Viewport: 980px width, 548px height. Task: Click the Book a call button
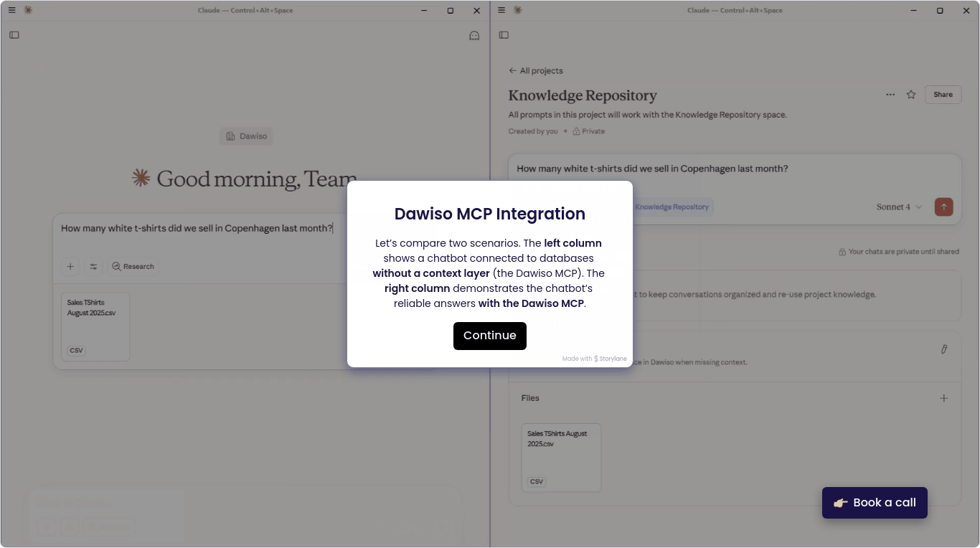(875, 502)
